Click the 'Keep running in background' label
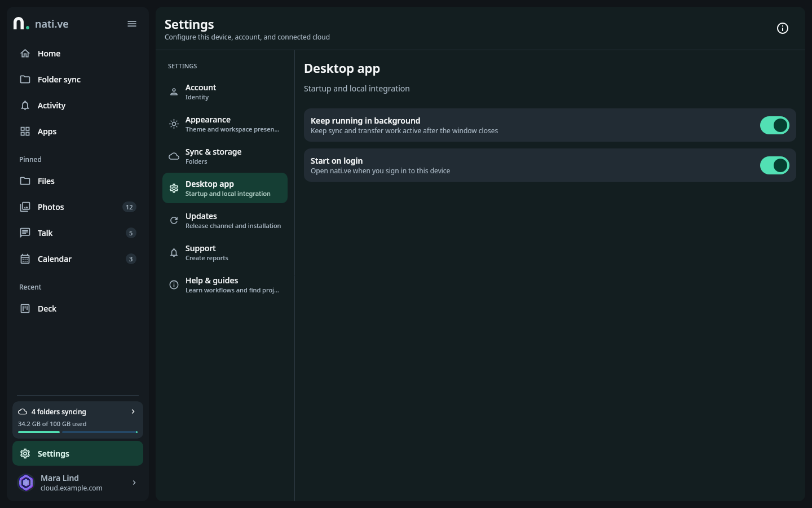812x508 pixels. pos(365,121)
